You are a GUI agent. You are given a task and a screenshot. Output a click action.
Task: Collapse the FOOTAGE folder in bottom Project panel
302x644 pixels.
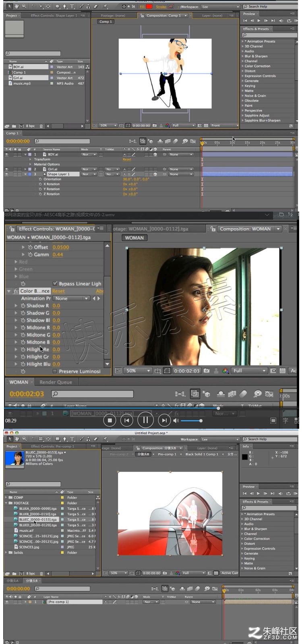pyautogui.click(x=6, y=503)
